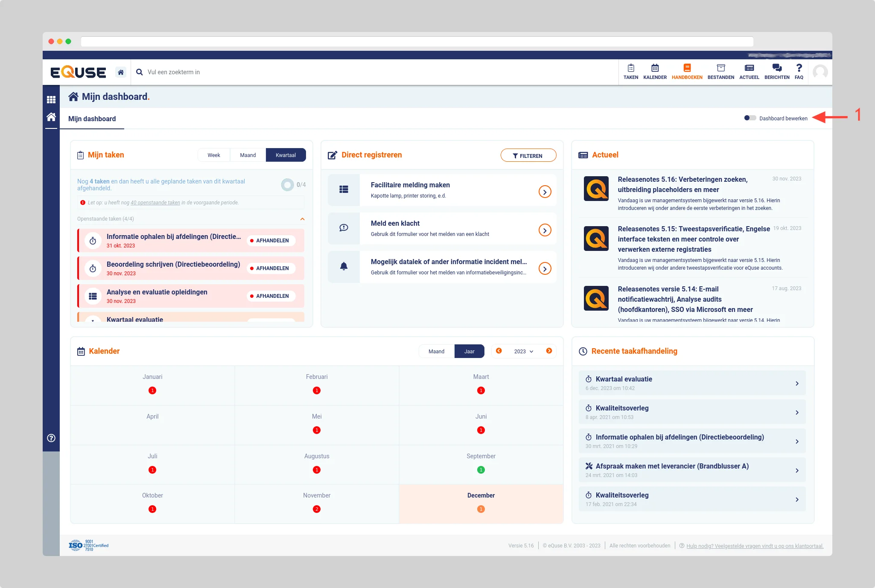The height and width of the screenshot is (588, 875).
Task: Click the orange badge under December
Action: click(481, 509)
